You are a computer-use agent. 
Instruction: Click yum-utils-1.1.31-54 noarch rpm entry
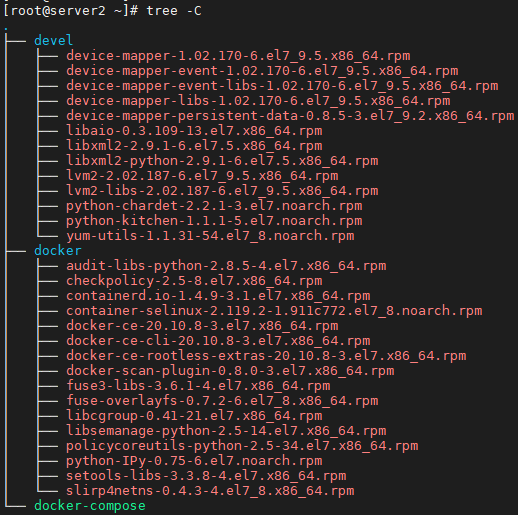point(210,236)
